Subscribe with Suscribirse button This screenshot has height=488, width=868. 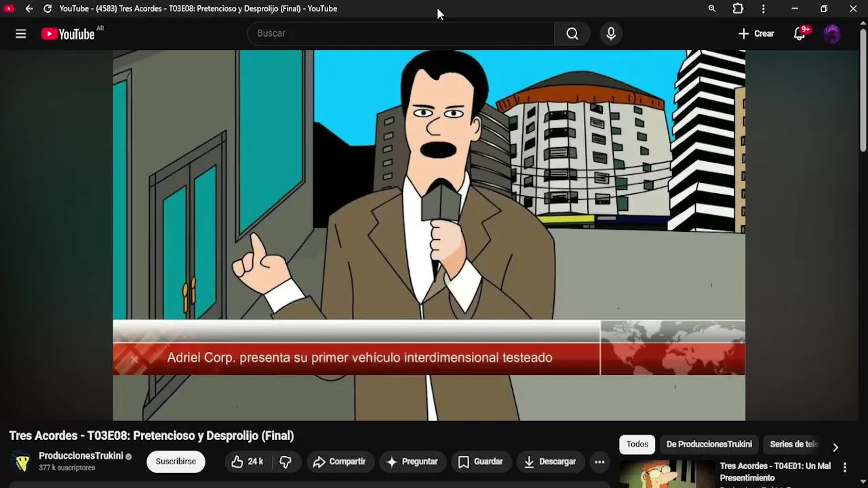pos(176,462)
